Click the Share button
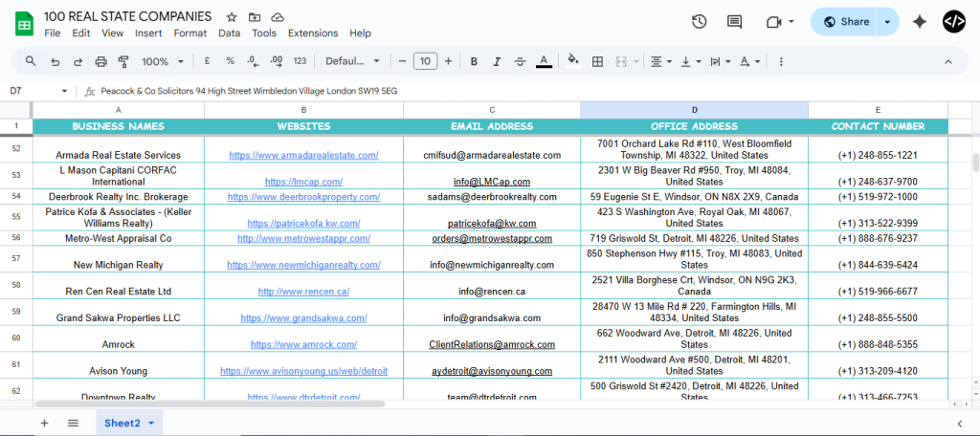The image size is (980, 436). [846, 22]
